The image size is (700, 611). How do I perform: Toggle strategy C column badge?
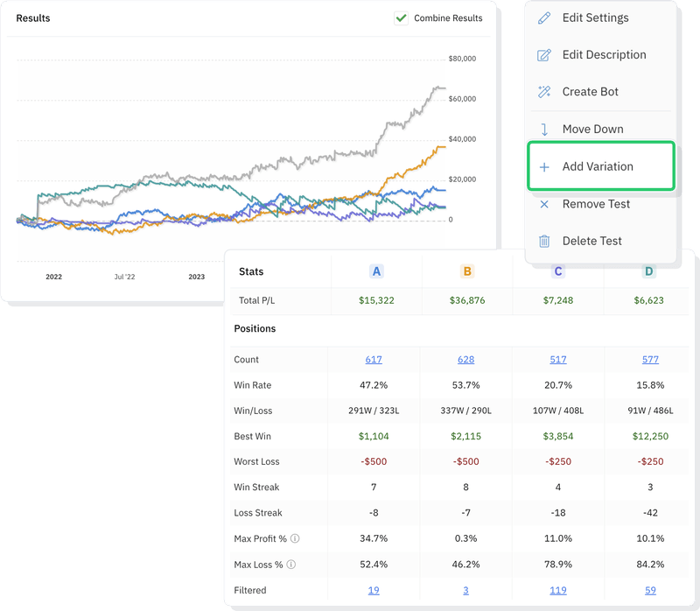(x=557, y=272)
